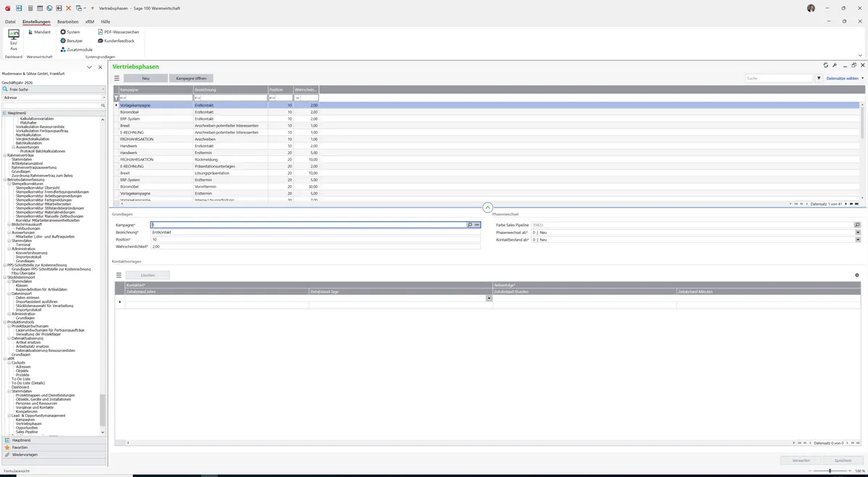Open the Kontaktart cell dropdown arrow
The width and height of the screenshot is (868, 477).
coord(489,298)
